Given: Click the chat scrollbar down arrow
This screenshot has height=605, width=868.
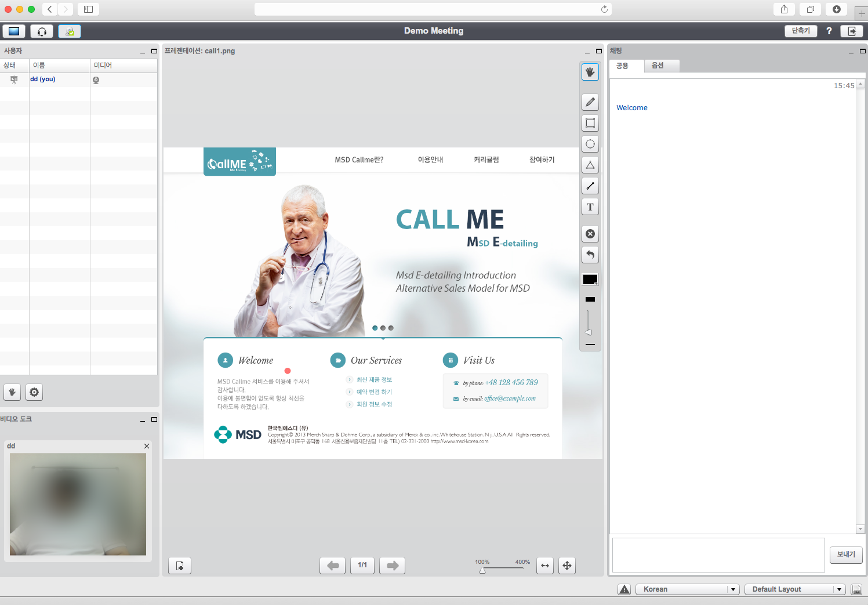Looking at the screenshot, I should tap(860, 529).
